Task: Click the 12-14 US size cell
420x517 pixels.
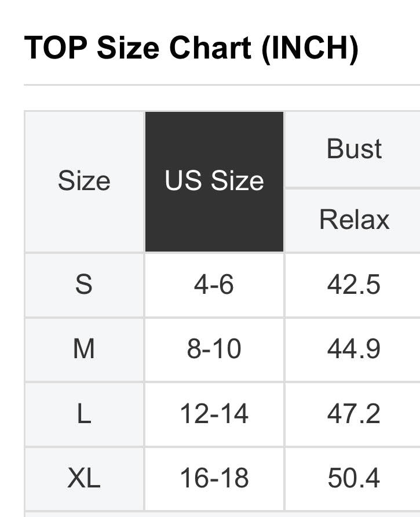Action: tap(214, 414)
